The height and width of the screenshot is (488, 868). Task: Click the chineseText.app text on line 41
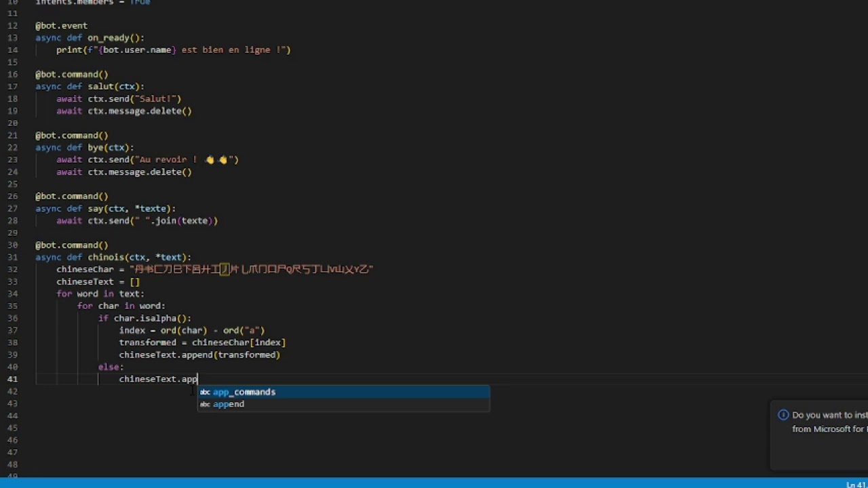coord(158,380)
